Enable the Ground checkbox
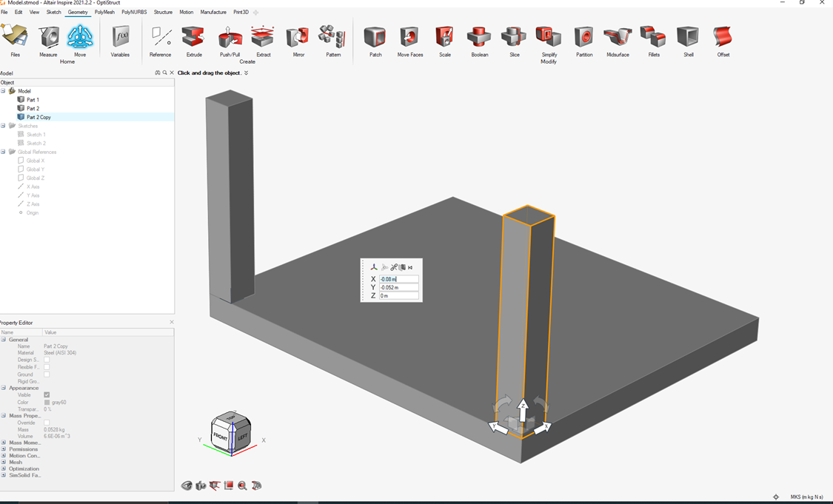 pyautogui.click(x=47, y=374)
